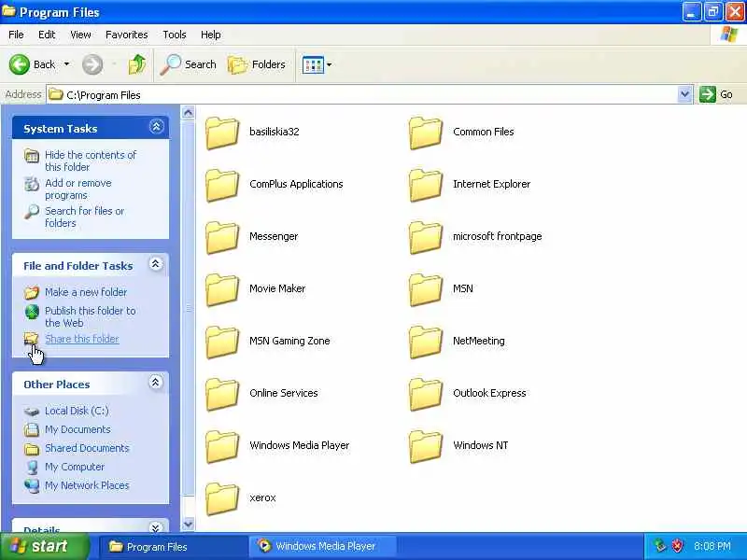This screenshot has height=560, width=747.
Task: Select the xerox folder icon
Action: [x=222, y=499]
